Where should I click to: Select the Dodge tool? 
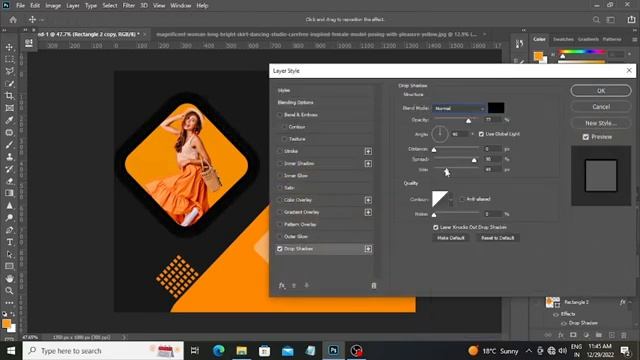[x=9, y=218]
